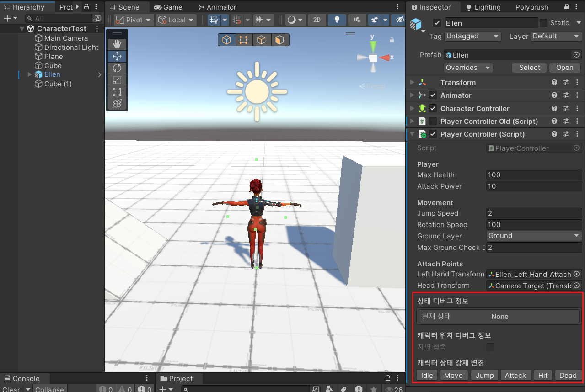Screen dimensions: 585x392
Task: Toggle scene effects (skybox/fog) icon
Action: [x=375, y=20]
